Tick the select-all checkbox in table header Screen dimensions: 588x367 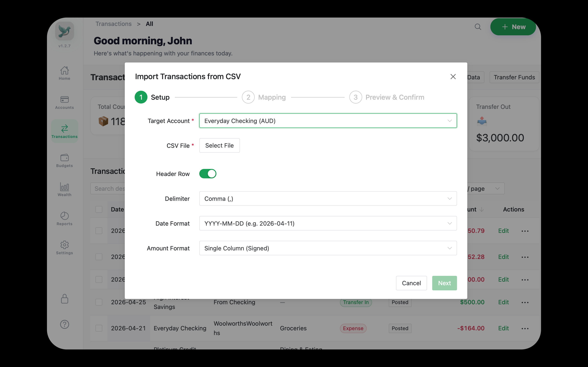[99, 209]
